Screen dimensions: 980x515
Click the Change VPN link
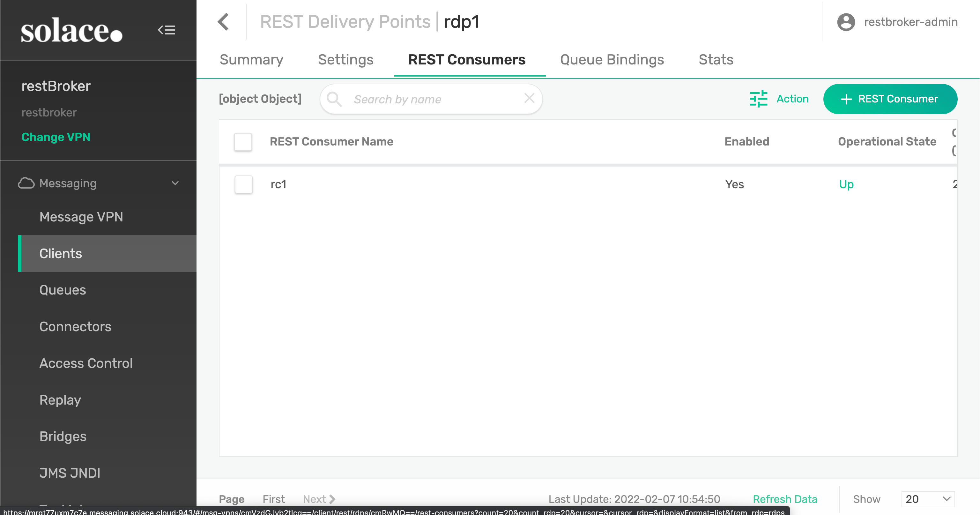click(56, 137)
